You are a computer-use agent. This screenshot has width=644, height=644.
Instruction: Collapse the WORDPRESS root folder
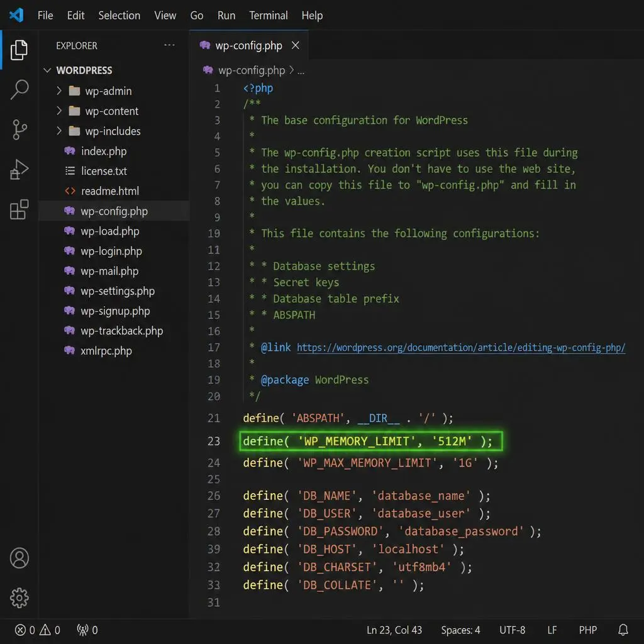[x=47, y=70]
